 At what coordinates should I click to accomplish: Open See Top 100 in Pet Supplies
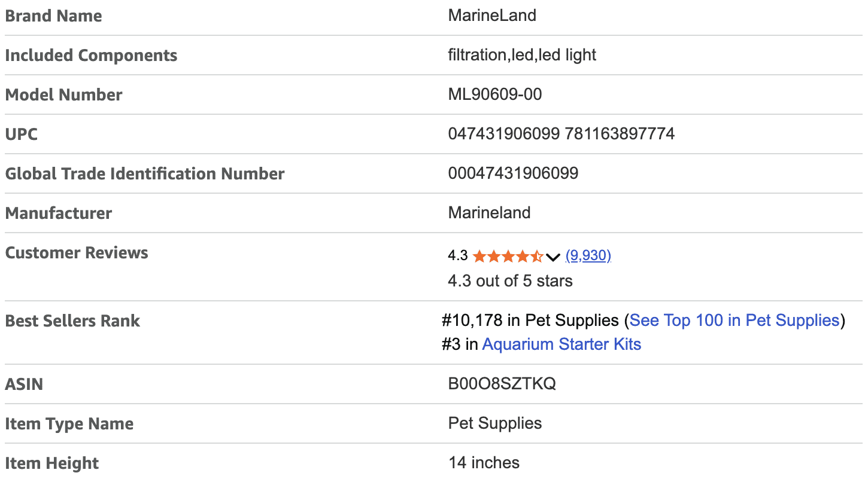click(734, 321)
